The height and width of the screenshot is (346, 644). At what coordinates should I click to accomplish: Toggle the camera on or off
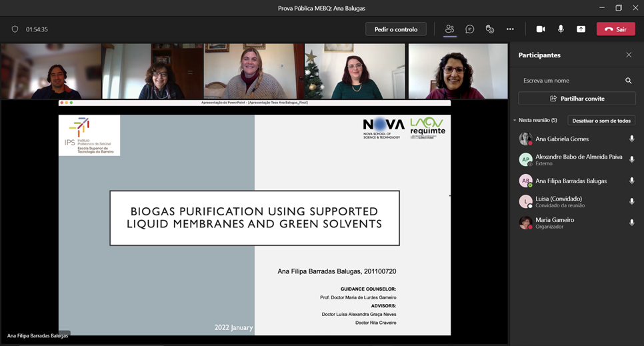coord(541,29)
